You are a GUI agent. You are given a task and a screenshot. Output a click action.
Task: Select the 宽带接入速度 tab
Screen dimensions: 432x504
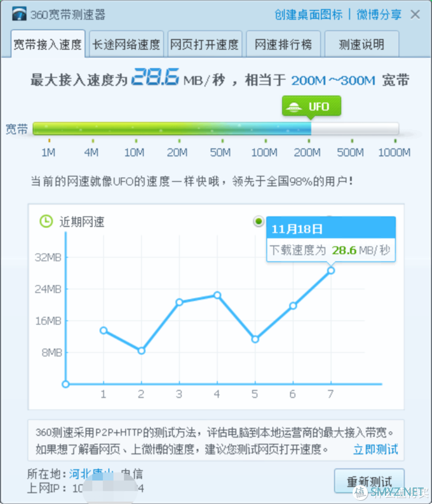[x=48, y=44]
